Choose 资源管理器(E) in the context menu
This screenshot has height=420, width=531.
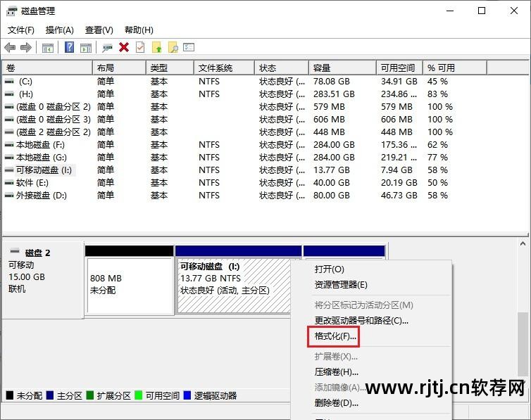coord(372,285)
